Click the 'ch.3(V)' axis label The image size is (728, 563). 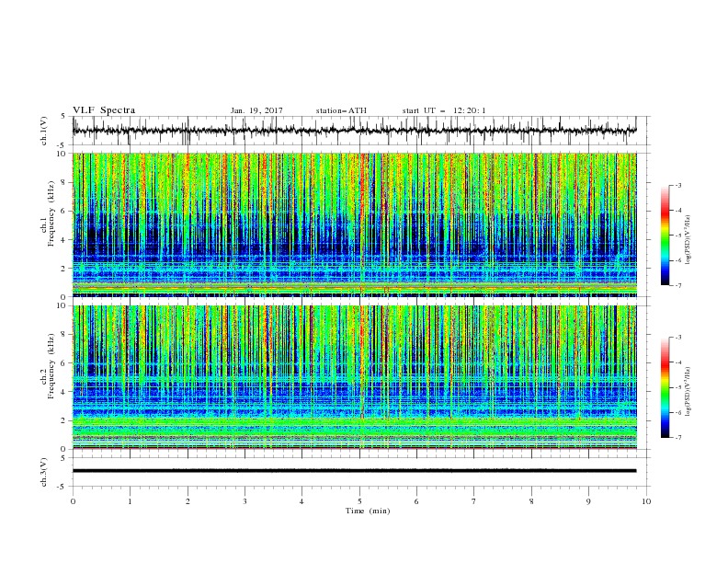pos(44,472)
